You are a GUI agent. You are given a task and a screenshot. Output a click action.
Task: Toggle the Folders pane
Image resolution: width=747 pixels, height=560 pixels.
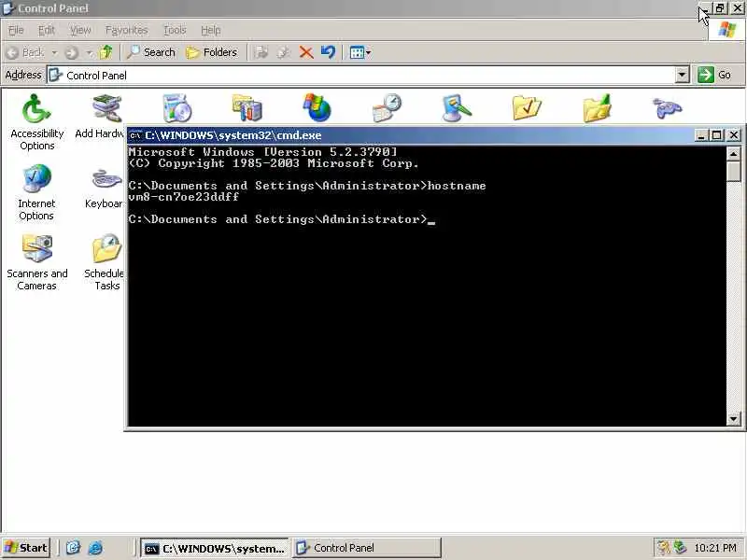pos(212,52)
